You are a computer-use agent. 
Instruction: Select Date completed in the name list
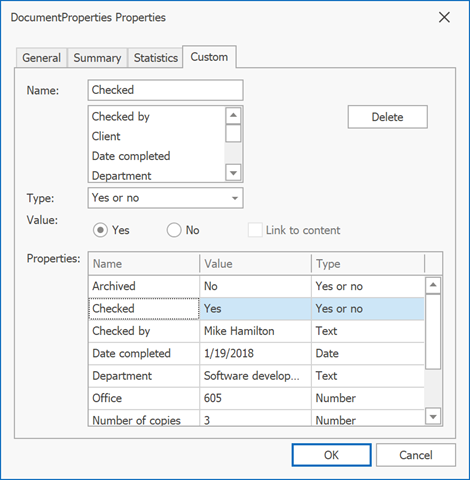coord(131,156)
